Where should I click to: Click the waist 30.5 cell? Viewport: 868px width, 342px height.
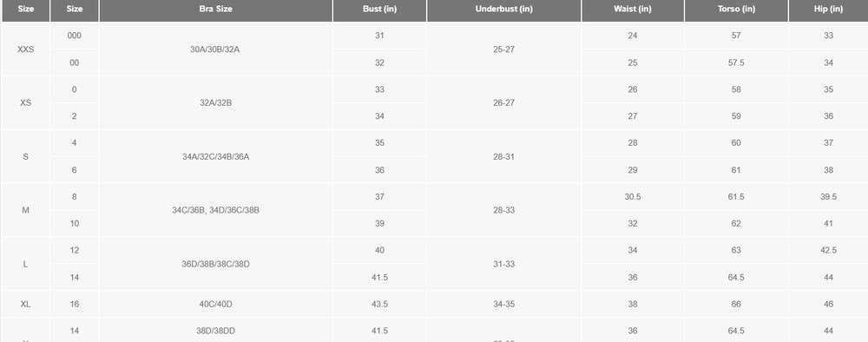pos(633,197)
